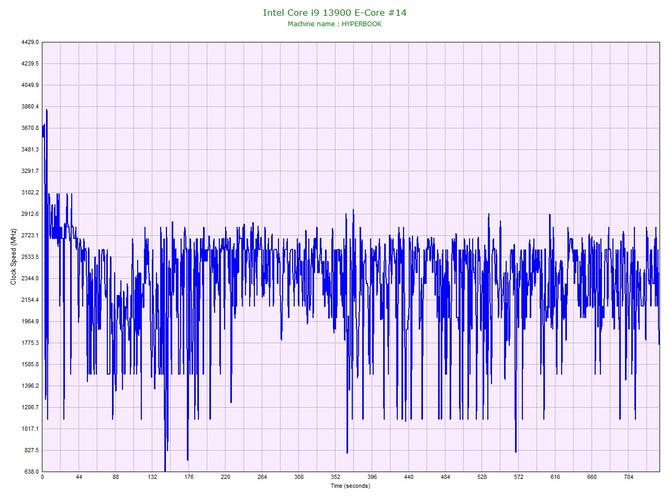The height and width of the screenshot is (503, 670).
Task: Click the 2723.1 y-axis value
Action: pyautogui.click(x=30, y=235)
